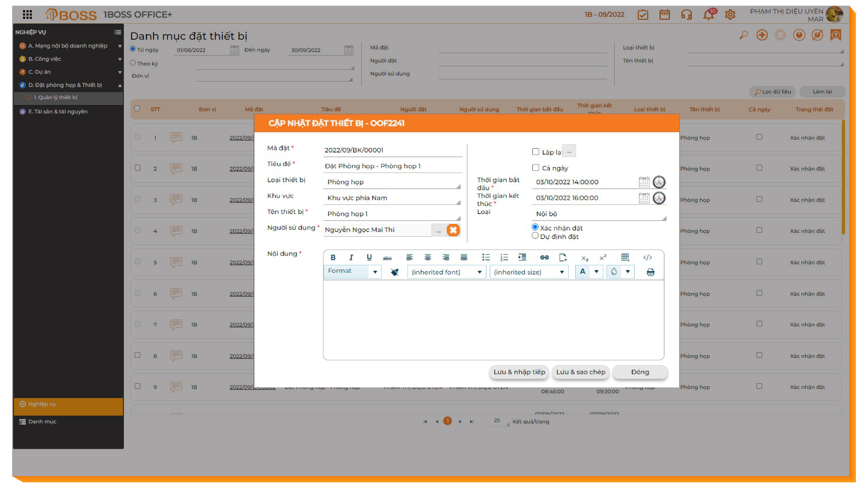The width and height of the screenshot is (868, 488).
Task: Open clock picker for start time
Action: point(659,182)
